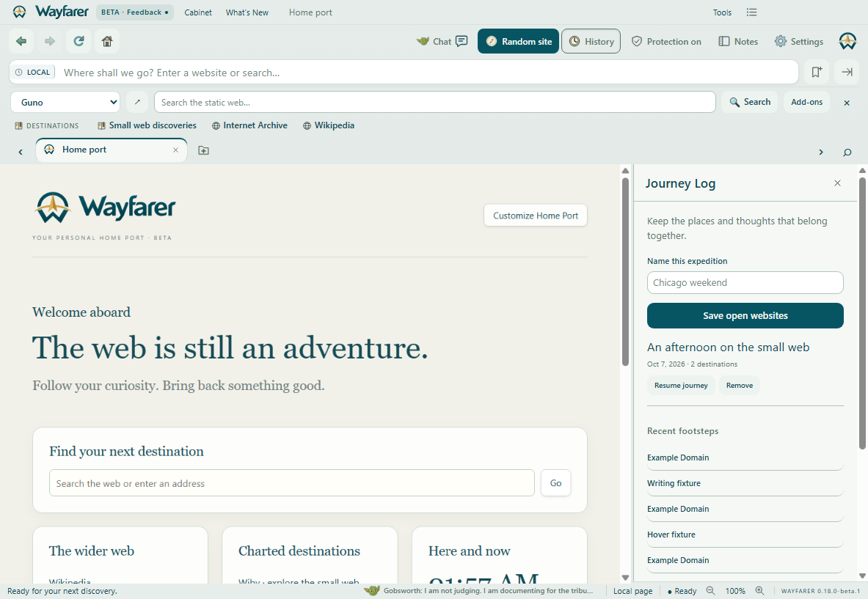Click Customize Home Port

click(536, 216)
